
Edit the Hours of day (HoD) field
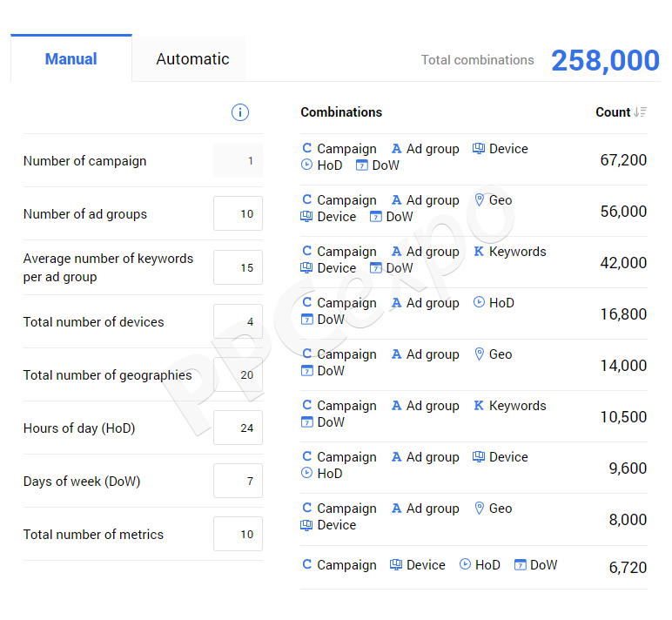point(238,428)
